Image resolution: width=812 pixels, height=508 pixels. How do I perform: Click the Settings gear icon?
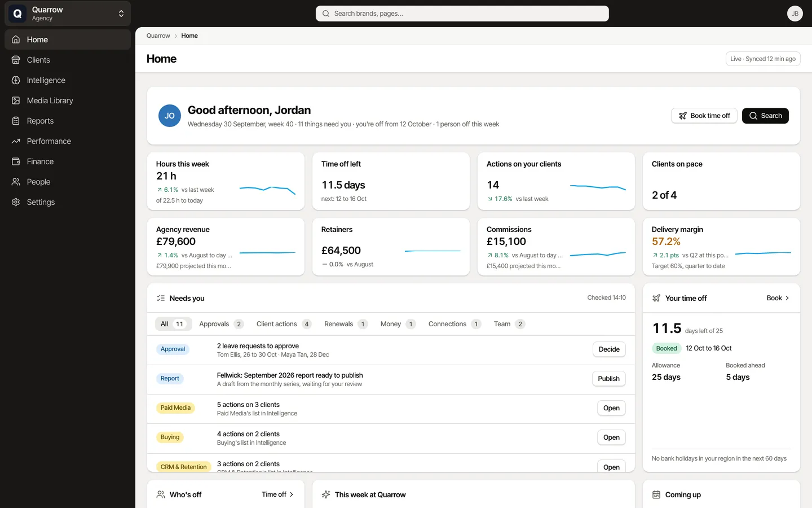(16, 202)
